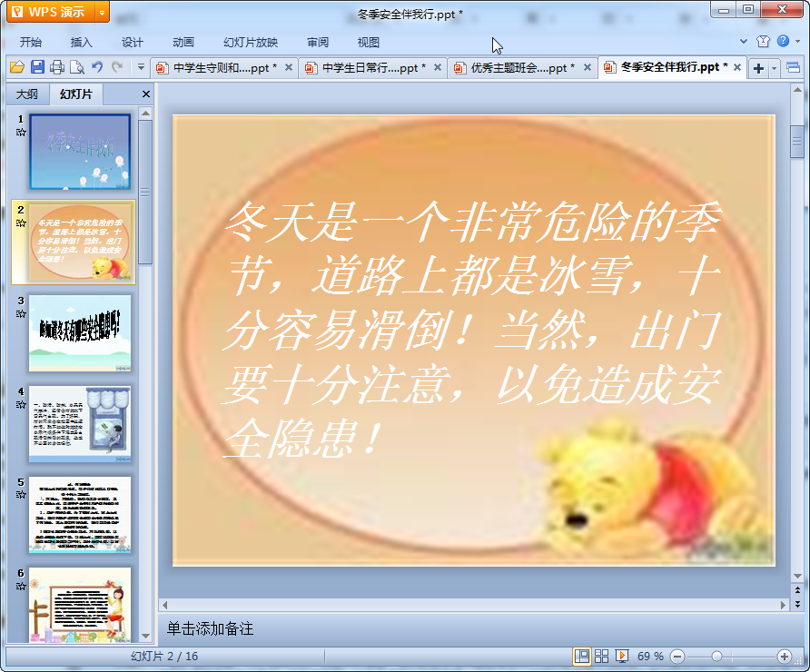Viewport: 810px width, 672px height.
Task: Open the WPS 演示 application menu button
Action: coord(51,12)
